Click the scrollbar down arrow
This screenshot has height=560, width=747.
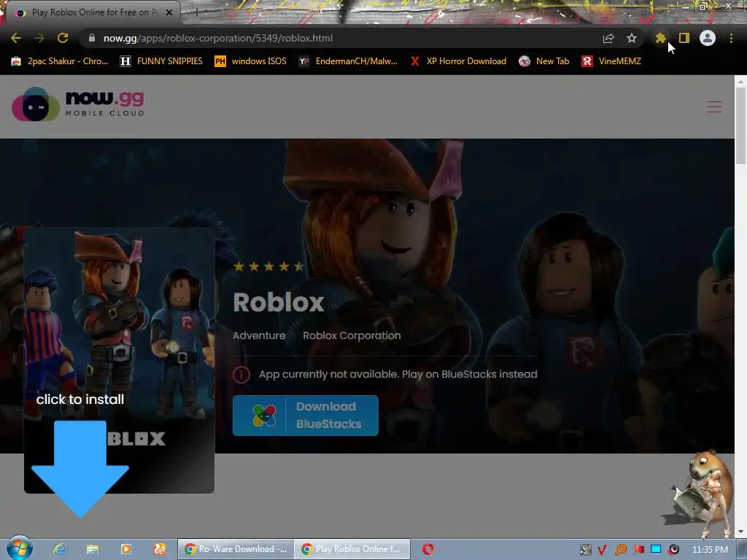pos(740,532)
